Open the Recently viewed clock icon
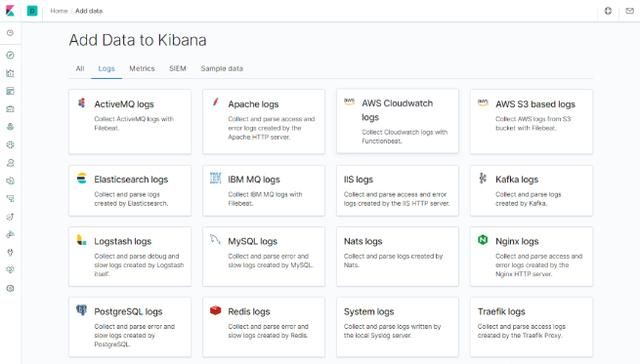This screenshot has height=364, width=640. pos(10,33)
